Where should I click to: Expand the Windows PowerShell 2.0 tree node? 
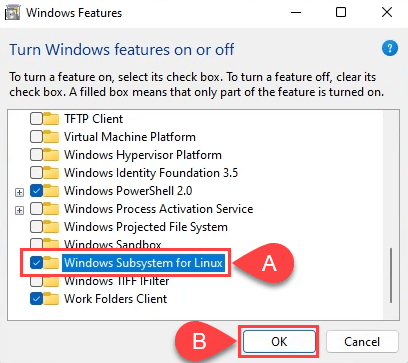pos(20,192)
